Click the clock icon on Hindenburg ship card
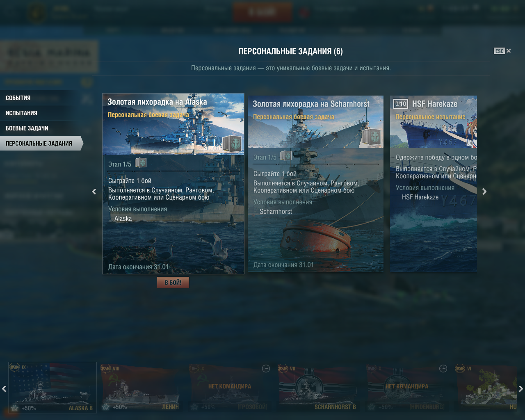The width and height of the screenshot is (525, 420). [443, 369]
